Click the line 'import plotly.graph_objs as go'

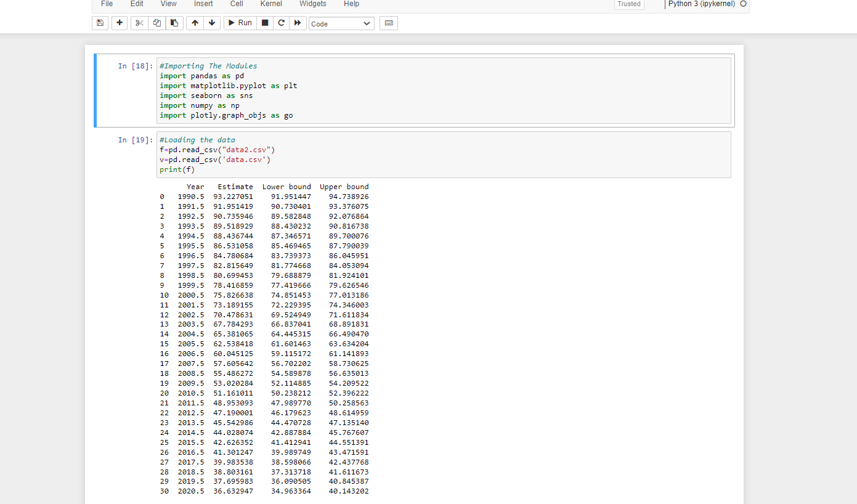click(x=226, y=115)
